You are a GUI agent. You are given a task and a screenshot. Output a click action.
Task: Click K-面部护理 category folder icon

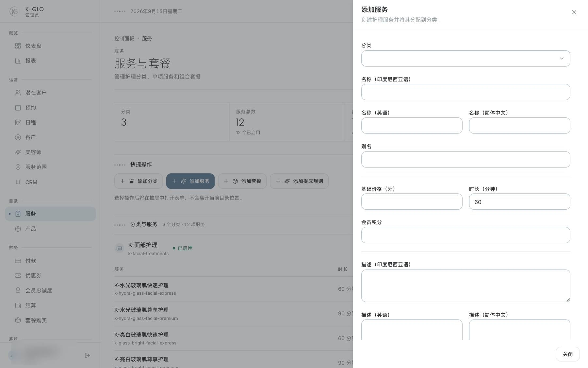coord(119,248)
